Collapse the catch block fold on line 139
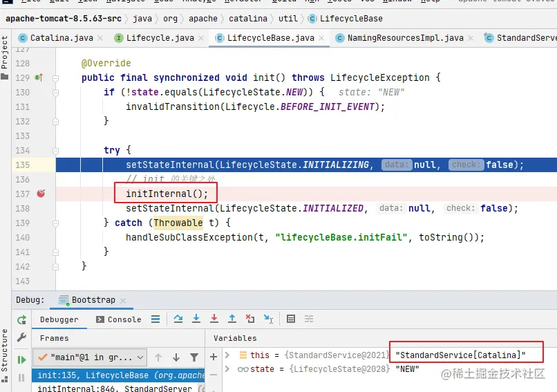Image resolution: width=557 pixels, height=392 pixels. pos(56,223)
